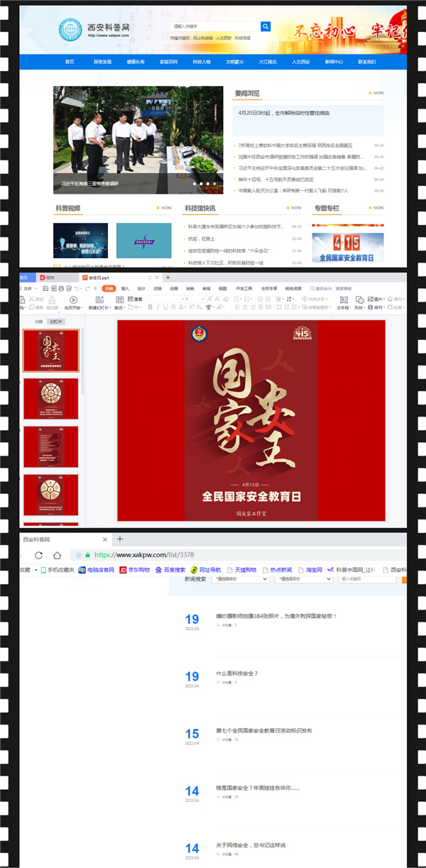
Task: Open the 淘宝网 bookmark
Action: pyautogui.click(x=311, y=570)
